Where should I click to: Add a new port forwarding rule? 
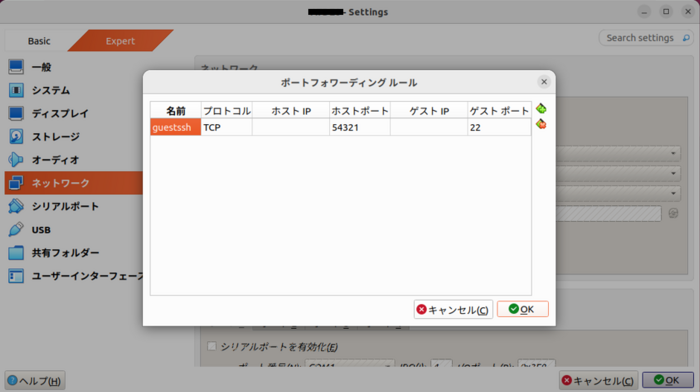[541, 108]
